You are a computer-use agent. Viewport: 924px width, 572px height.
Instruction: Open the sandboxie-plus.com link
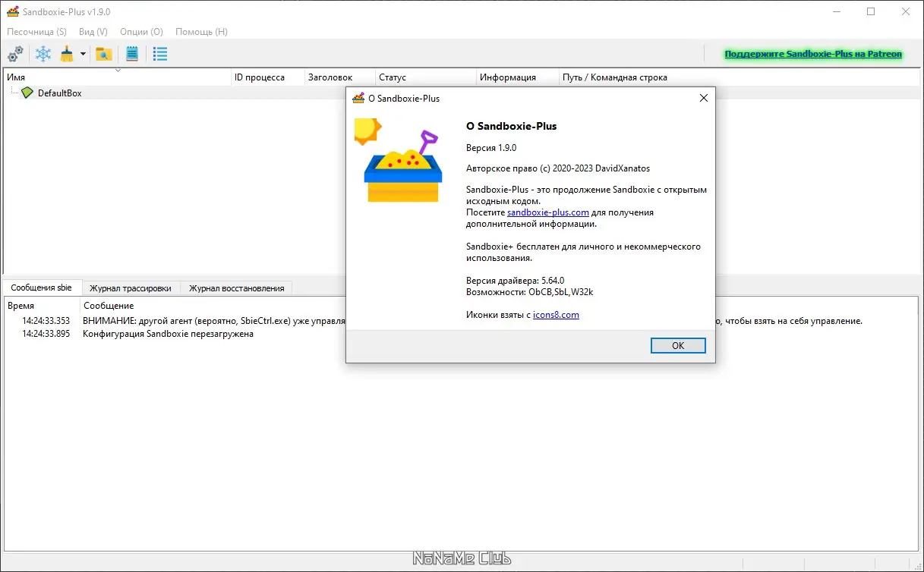[548, 212]
